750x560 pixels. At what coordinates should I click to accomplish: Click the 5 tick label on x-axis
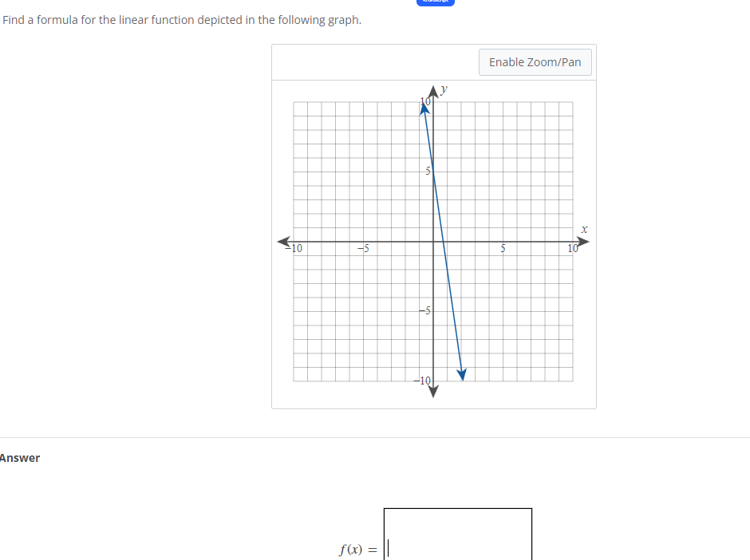503,248
